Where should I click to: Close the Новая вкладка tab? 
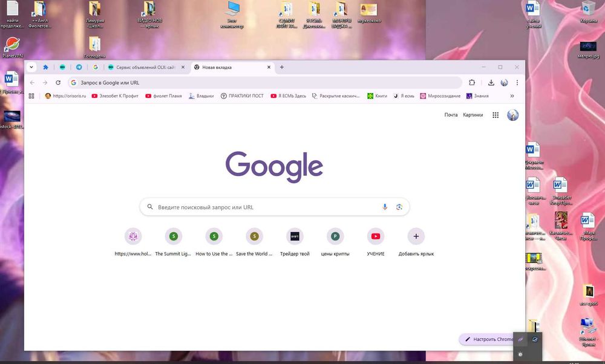(x=269, y=67)
